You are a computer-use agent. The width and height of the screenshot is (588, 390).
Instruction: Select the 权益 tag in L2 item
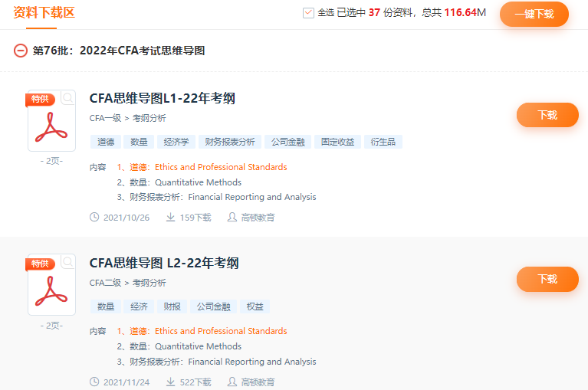click(255, 306)
